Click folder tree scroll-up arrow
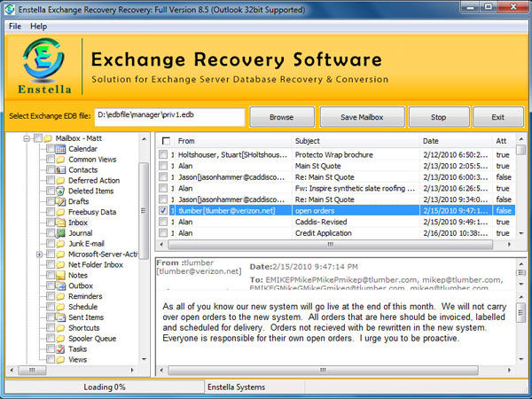The width and height of the screenshot is (532, 399). click(x=144, y=139)
